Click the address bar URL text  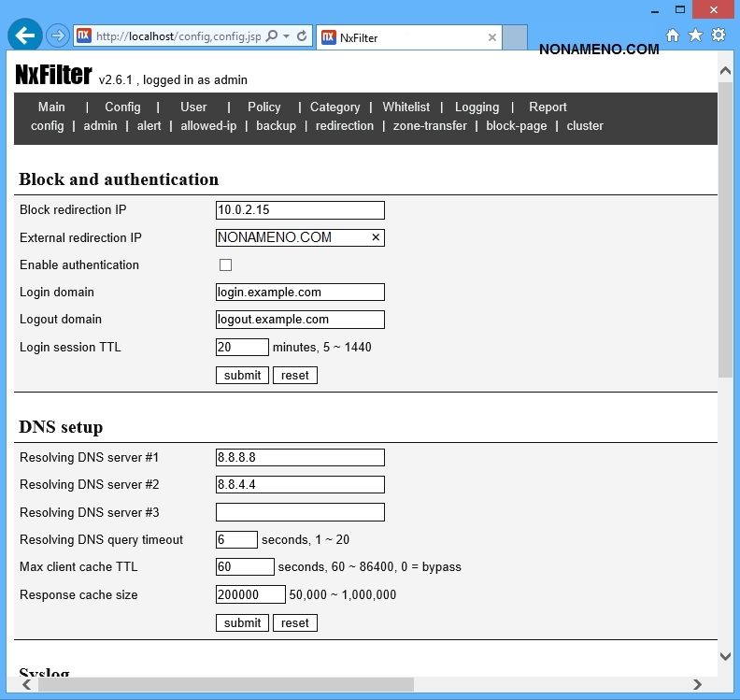pos(178,36)
